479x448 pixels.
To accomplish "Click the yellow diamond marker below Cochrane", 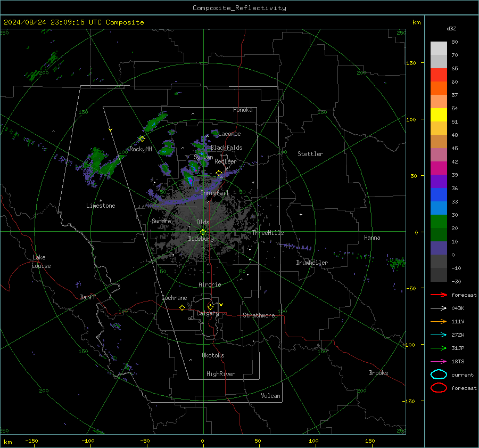I will click(x=183, y=308).
